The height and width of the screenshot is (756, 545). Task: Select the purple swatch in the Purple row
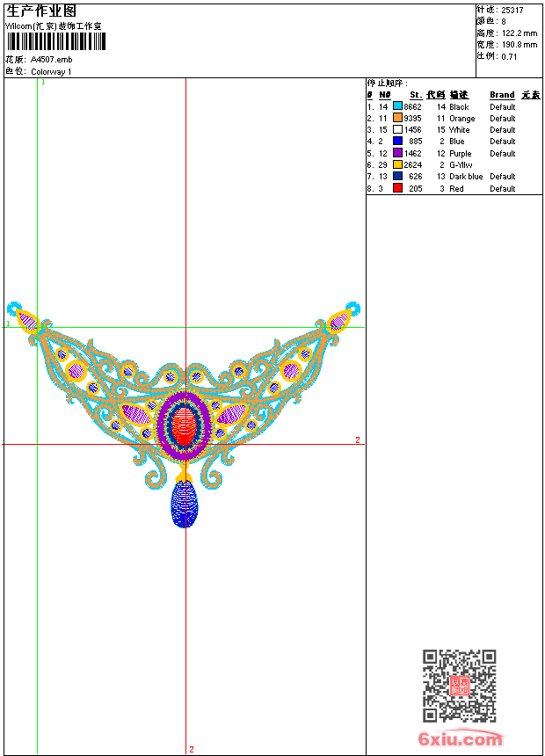397,153
